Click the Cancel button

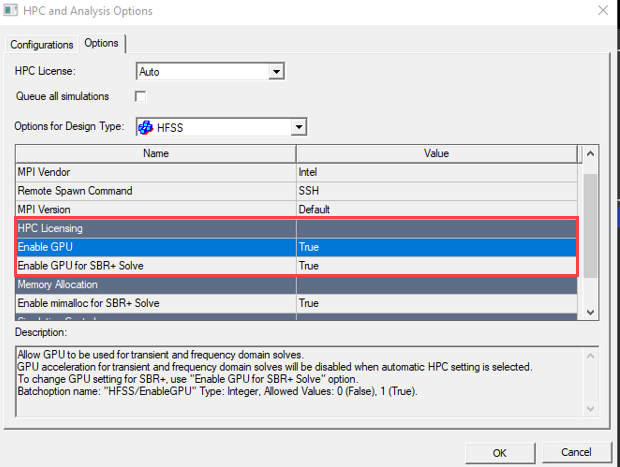576,452
